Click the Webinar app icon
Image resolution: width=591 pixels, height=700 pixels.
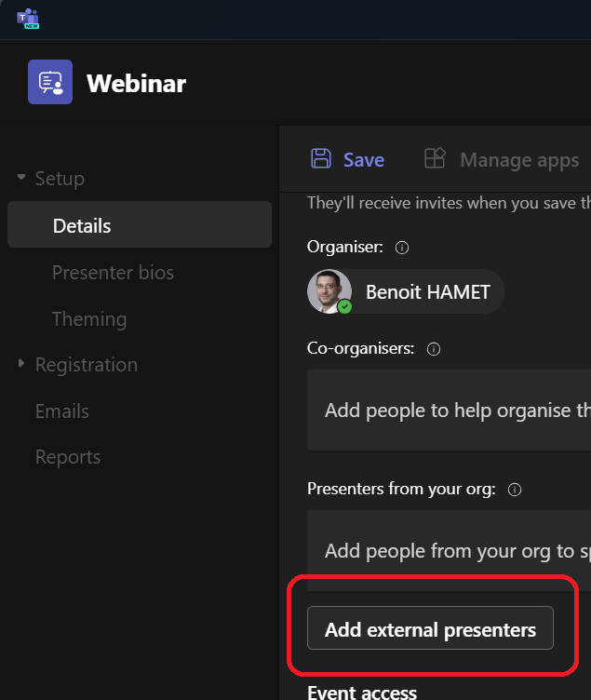pyautogui.click(x=50, y=82)
